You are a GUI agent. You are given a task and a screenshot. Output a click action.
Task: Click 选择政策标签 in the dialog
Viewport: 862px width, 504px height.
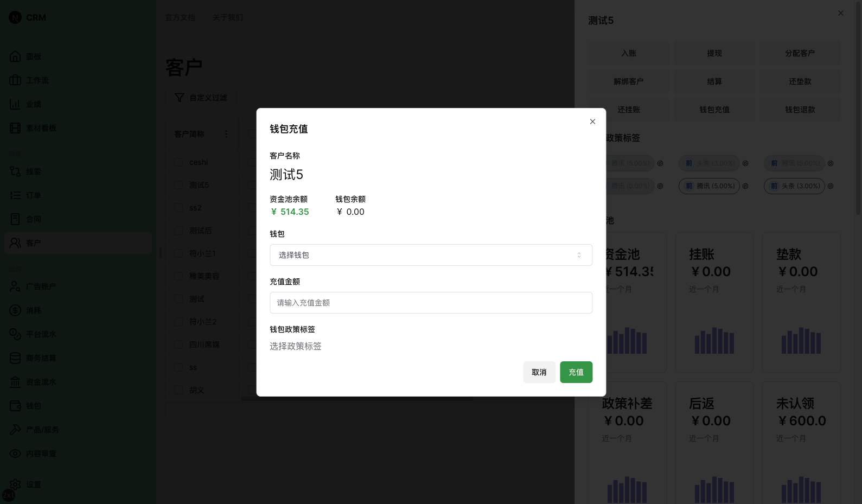(x=296, y=346)
